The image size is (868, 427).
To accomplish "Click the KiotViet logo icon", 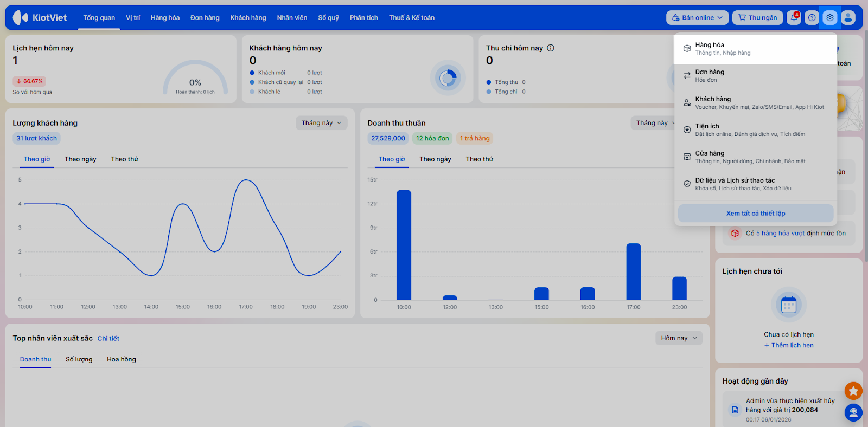I will pos(21,18).
